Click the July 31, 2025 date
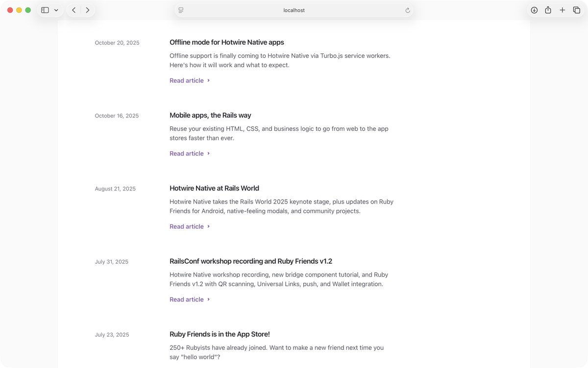This screenshot has height=368, width=588. click(112, 261)
